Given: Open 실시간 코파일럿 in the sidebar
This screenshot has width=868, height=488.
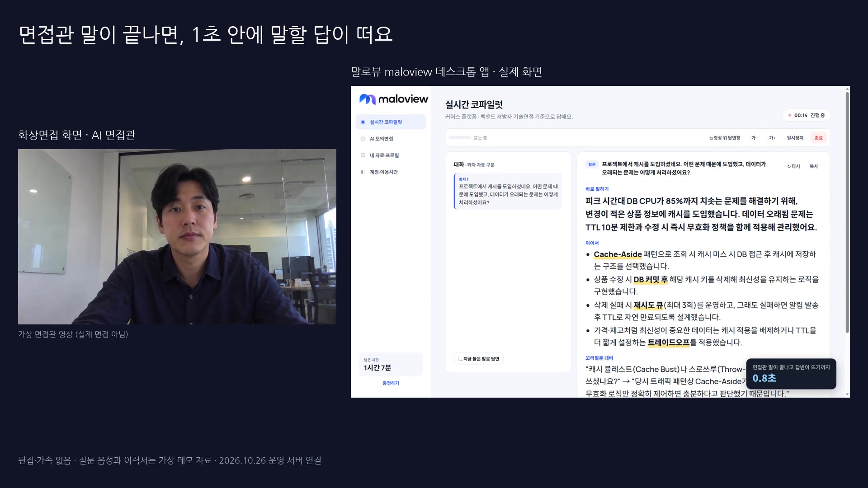Looking at the screenshot, I should [x=391, y=122].
